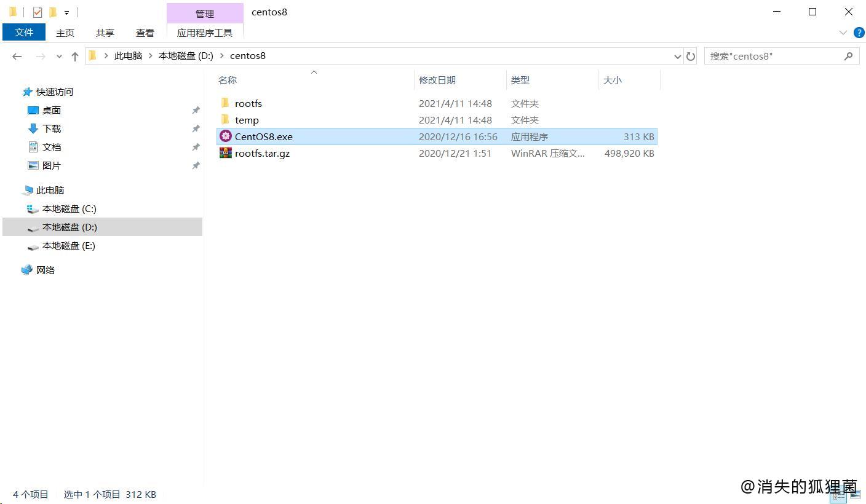Expand the chevron after 本地磁盘 (D:) breadcrumb

click(x=222, y=56)
